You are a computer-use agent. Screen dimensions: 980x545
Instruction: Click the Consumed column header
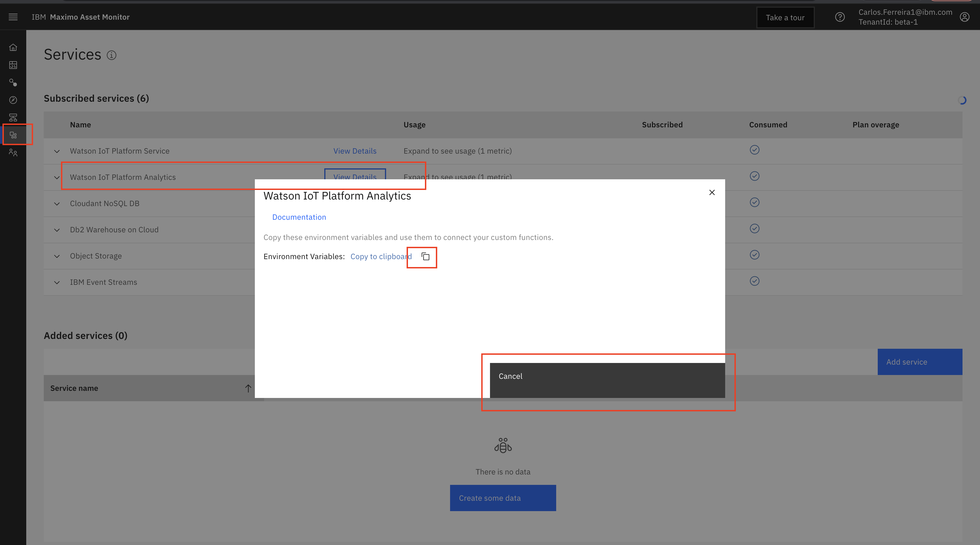point(768,125)
